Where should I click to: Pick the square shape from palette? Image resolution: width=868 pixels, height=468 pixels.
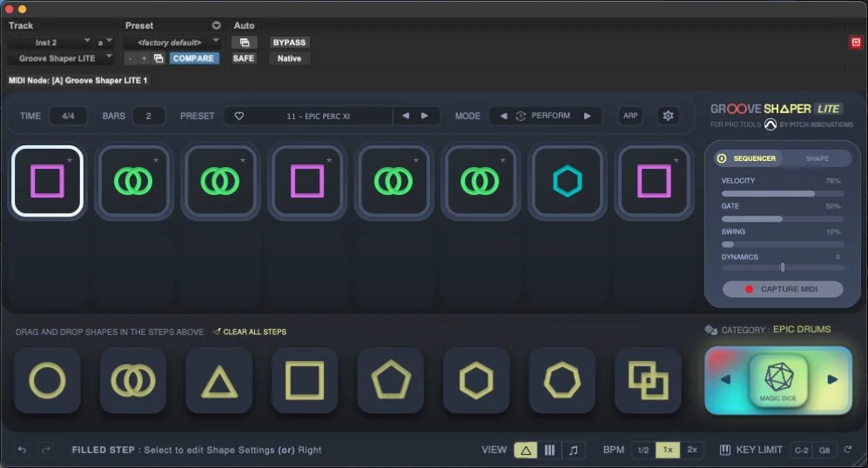305,381
